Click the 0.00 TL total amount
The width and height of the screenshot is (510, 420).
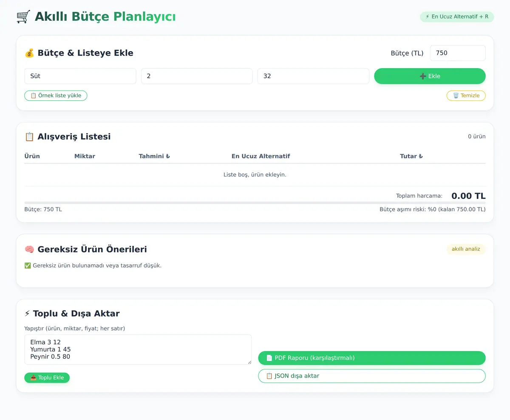pos(468,196)
